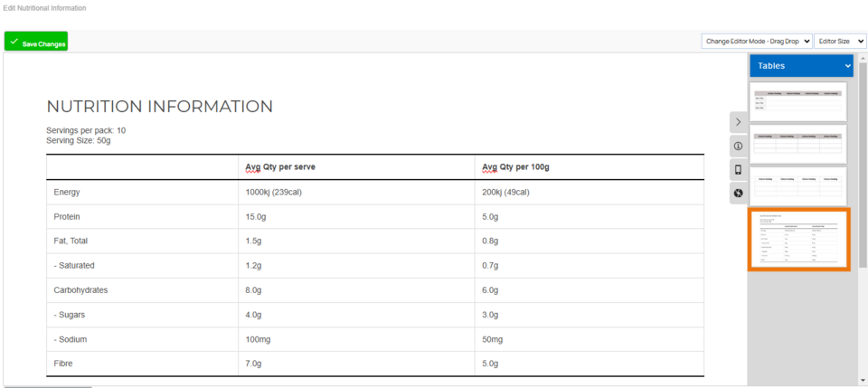Click the 'Serving Size: 50g' text
Image resolution: width=868 pixels, height=388 pixels.
coord(79,141)
